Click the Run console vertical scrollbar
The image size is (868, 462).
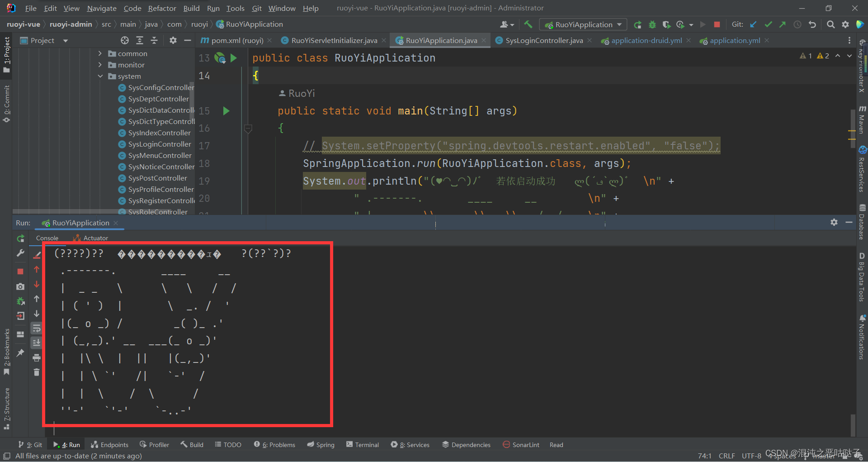click(x=853, y=424)
